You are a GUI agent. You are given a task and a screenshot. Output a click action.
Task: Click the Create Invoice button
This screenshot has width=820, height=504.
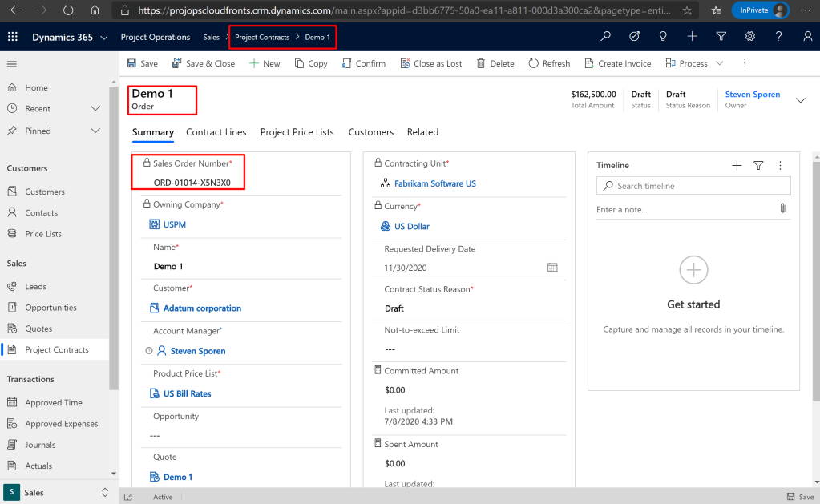point(617,63)
